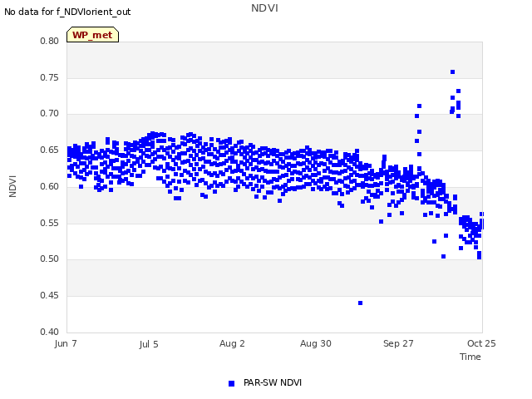Click the 0.40 y-axis tick label

(50, 332)
